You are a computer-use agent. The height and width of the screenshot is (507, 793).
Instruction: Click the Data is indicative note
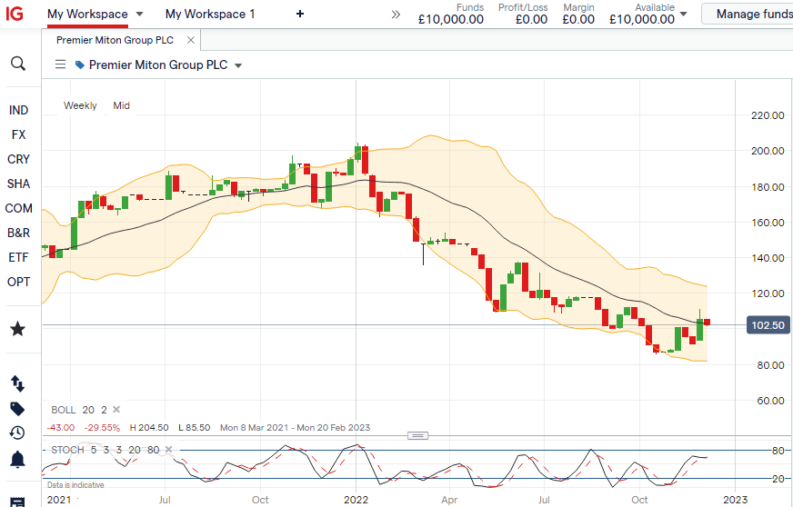(75, 485)
